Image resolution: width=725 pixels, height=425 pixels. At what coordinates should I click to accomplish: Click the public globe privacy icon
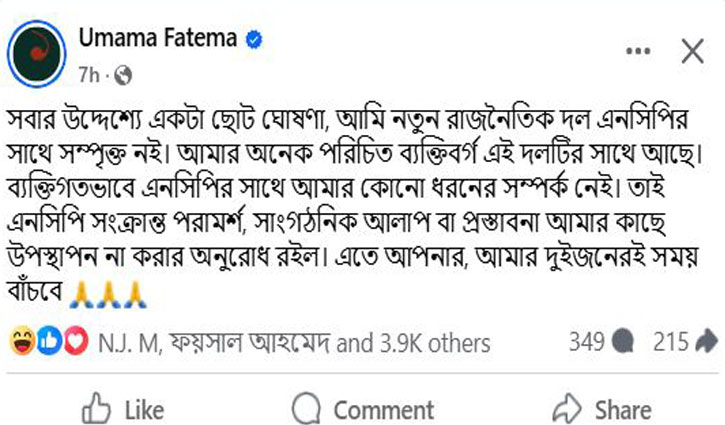(x=123, y=75)
